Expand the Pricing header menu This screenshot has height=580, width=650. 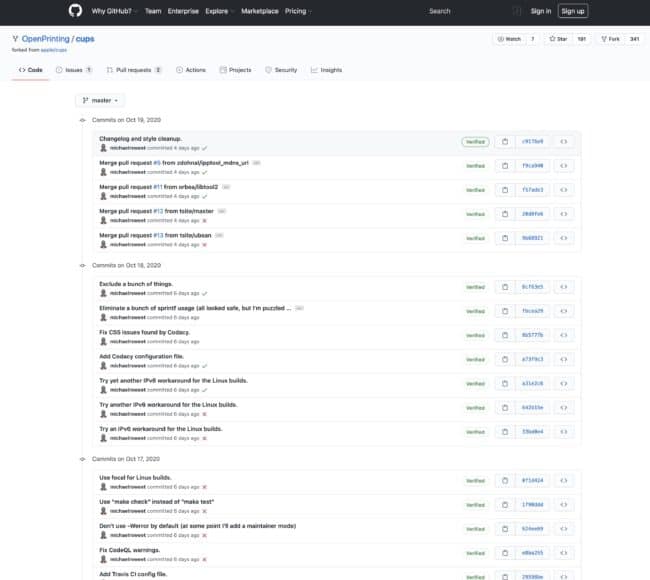click(x=298, y=11)
